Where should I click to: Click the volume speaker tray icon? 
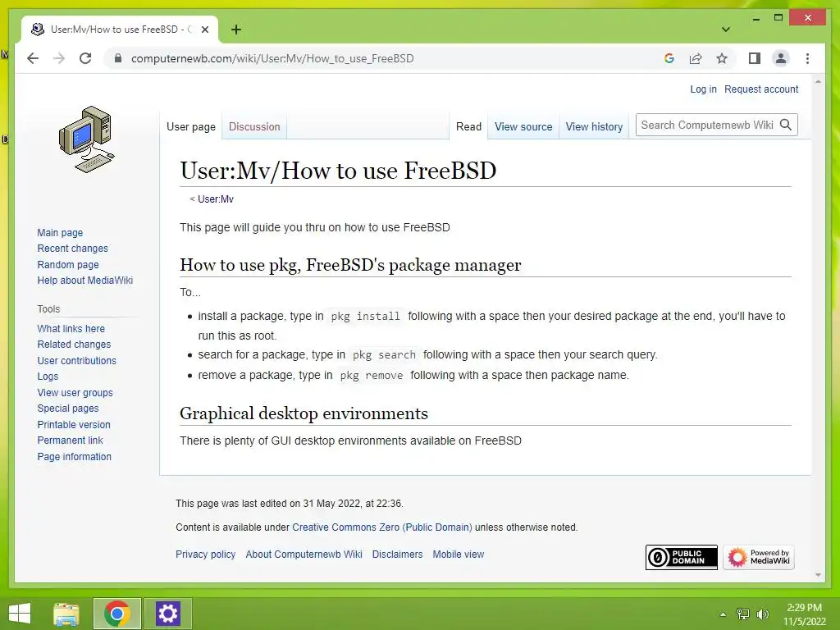(x=762, y=614)
